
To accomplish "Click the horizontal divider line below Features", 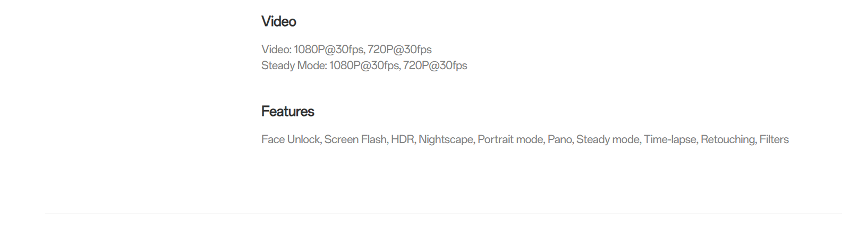I will (x=444, y=213).
